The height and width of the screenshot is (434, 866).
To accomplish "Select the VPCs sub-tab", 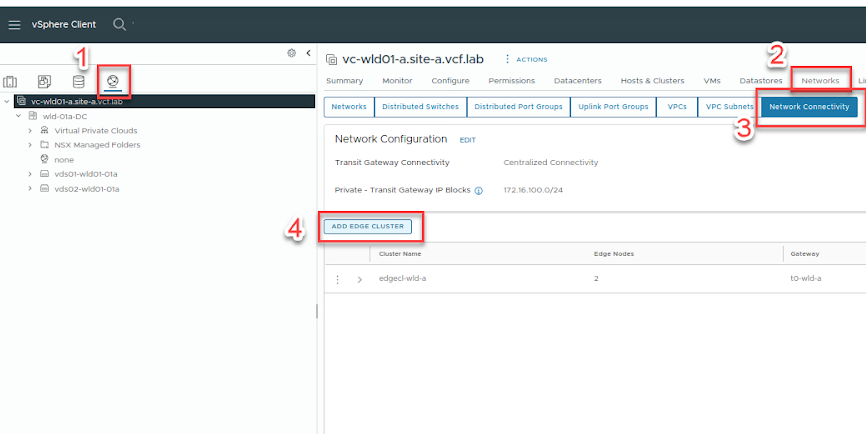I will tap(677, 107).
